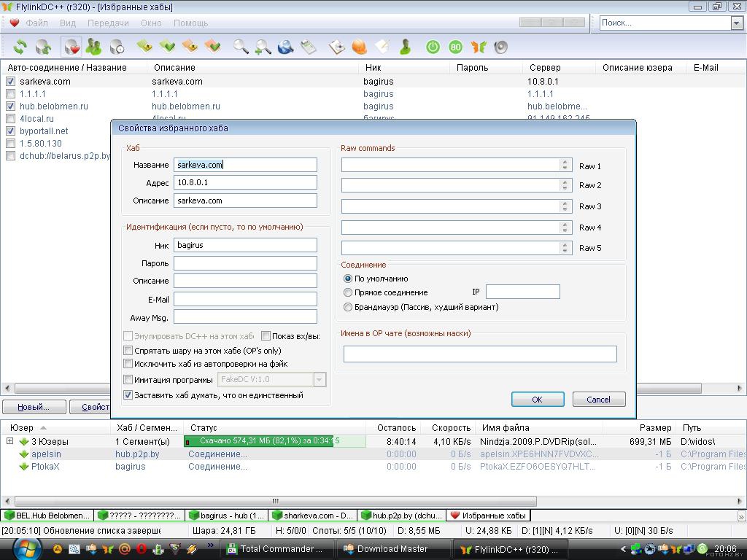The width and height of the screenshot is (747, 560).
Task: Click the green power button toolbar icon
Action: (433, 47)
